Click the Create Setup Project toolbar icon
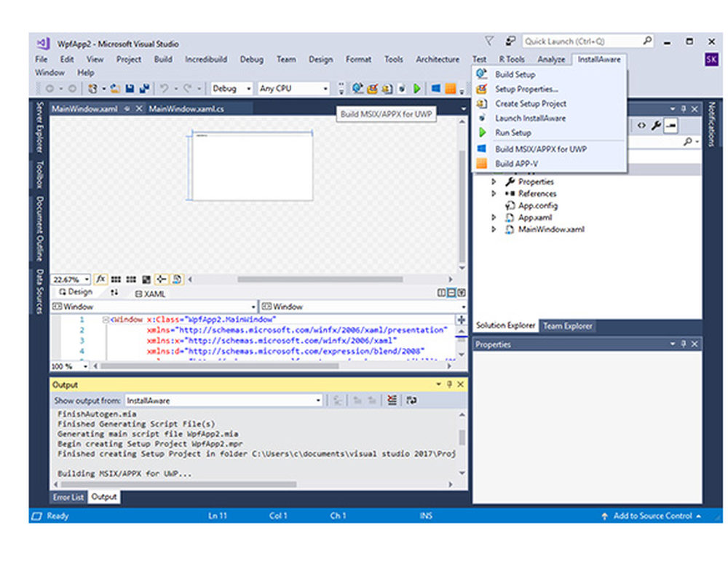Viewport: 728px width, 568px height. coord(387,88)
